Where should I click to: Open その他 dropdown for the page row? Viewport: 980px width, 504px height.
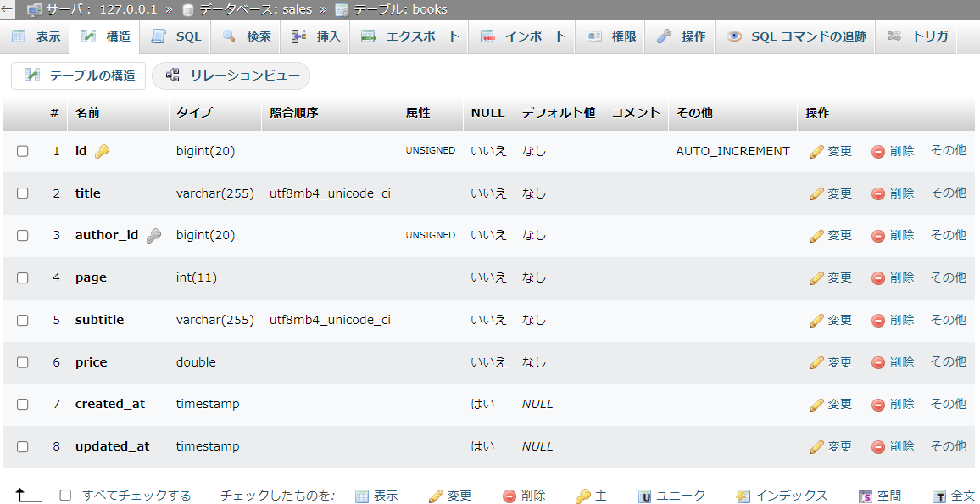pos(948,277)
